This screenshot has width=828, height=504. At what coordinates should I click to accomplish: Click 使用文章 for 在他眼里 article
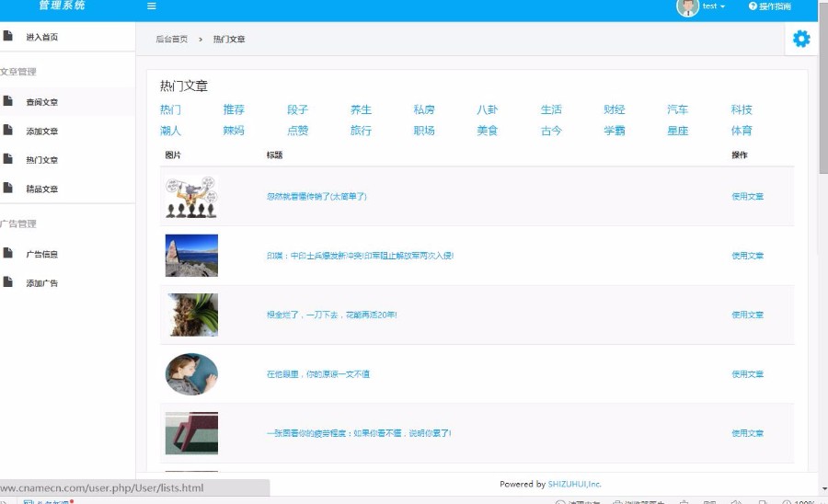click(x=748, y=374)
